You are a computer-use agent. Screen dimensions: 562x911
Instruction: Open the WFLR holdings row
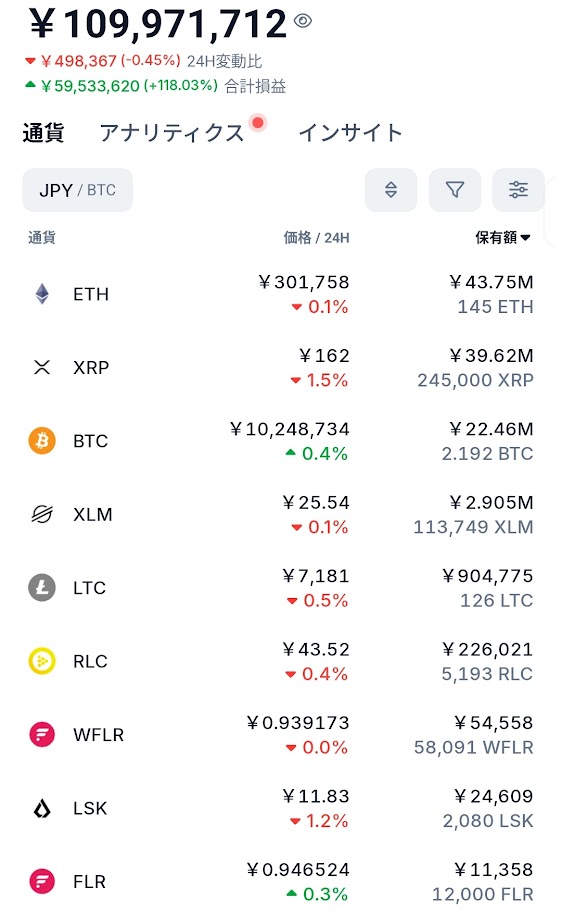pos(281,734)
